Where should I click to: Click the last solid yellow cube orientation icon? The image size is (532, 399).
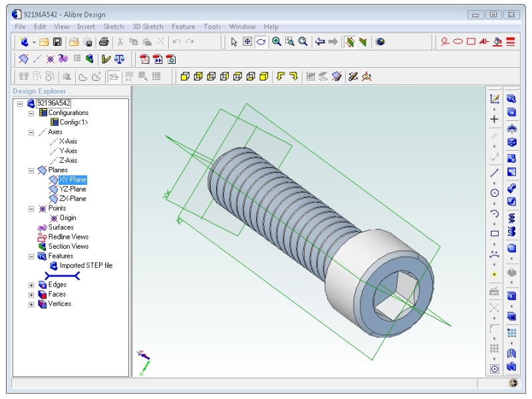click(263, 76)
